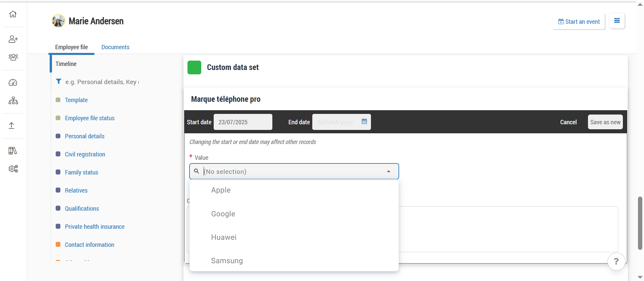Viewport: 644px width, 281px height.
Task: Collapse the Value dropdown arrow
Action: point(388,171)
